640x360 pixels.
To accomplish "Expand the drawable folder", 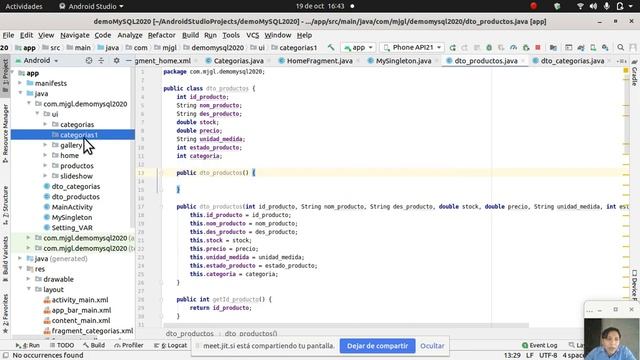I will tap(29, 279).
